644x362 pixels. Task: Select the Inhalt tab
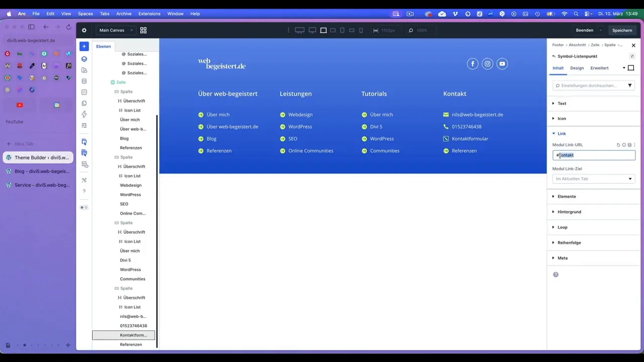point(558,68)
